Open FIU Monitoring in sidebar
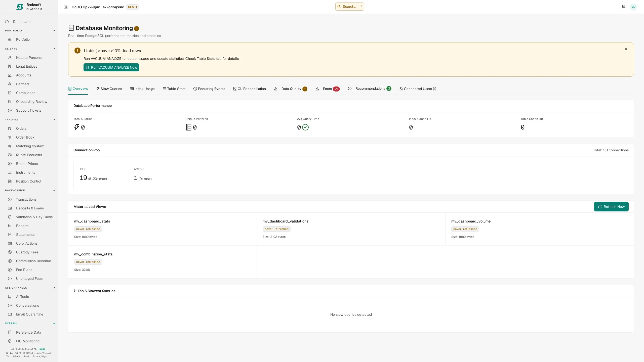This screenshot has height=362, width=644. point(28,341)
